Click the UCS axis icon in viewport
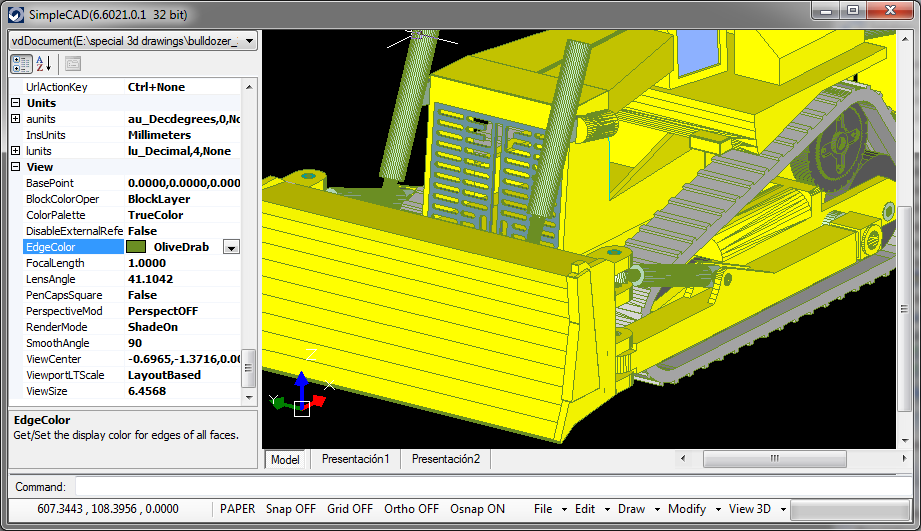Image resolution: width=921 pixels, height=531 pixels. point(300,398)
